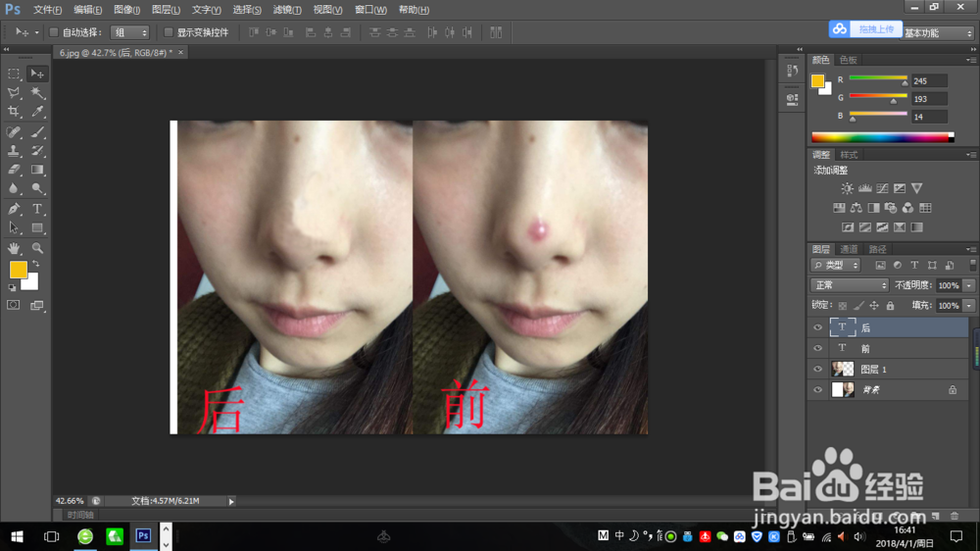The width and height of the screenshot is (980, 551).
Task: Open the 图像(I) menu
Action: pyautogui.click(x=126, y=10)
